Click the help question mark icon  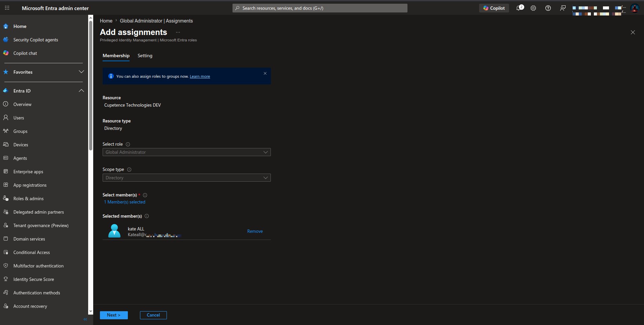click(548, 8)
